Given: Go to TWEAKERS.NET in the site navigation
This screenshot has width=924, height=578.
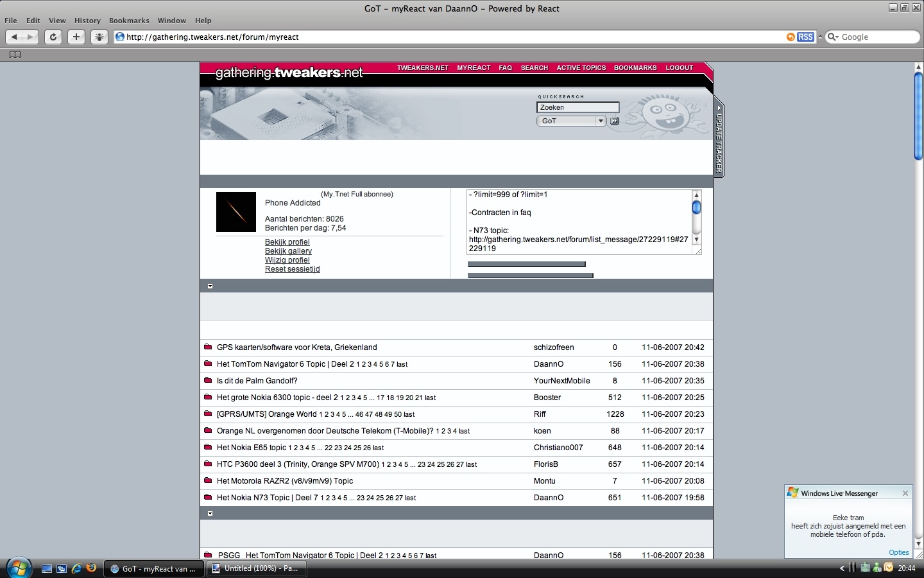Looking at the screenshot, I should (423, 67).
